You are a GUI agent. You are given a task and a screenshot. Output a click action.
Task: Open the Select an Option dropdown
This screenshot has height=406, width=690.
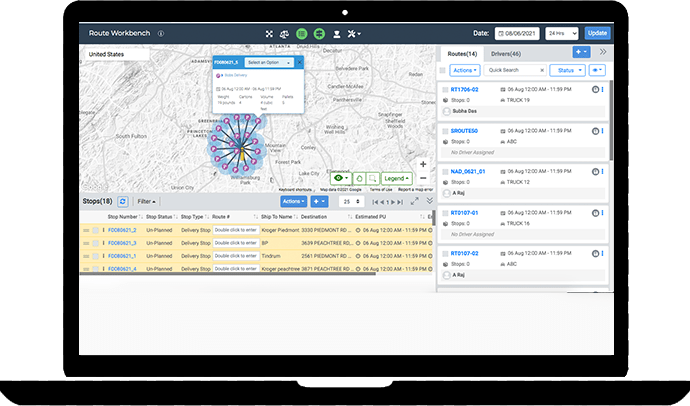[x=269, y=62]
